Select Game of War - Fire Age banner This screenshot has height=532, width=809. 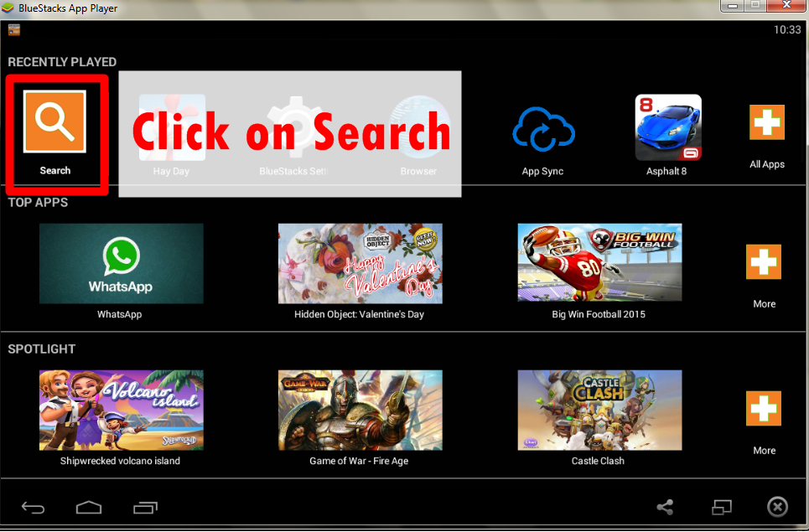pos(360,410)
